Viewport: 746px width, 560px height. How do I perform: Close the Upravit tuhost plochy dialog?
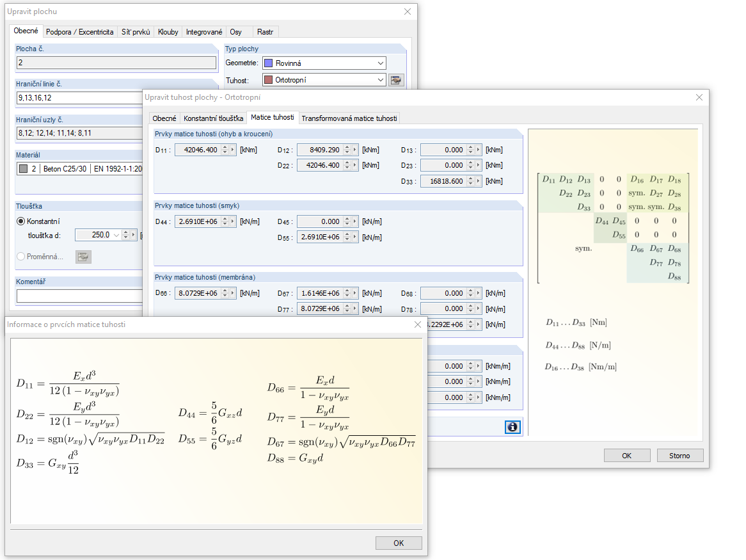click(699, 97)
